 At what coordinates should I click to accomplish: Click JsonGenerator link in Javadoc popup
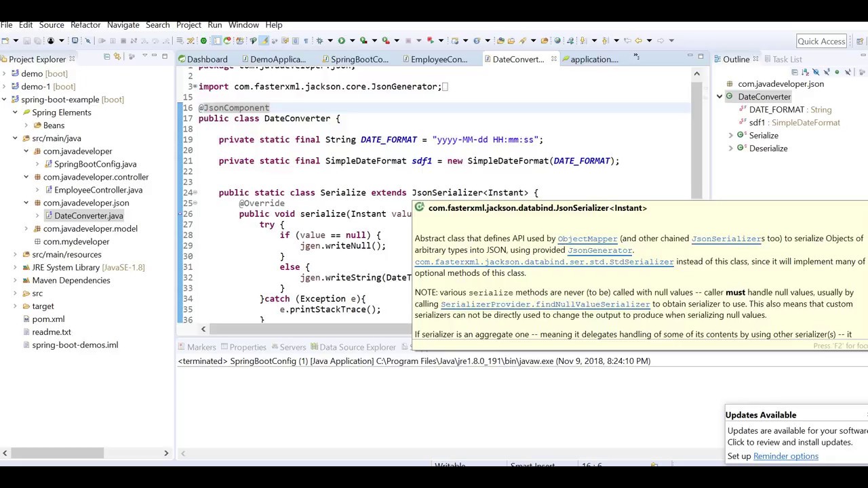click(599, 250)
